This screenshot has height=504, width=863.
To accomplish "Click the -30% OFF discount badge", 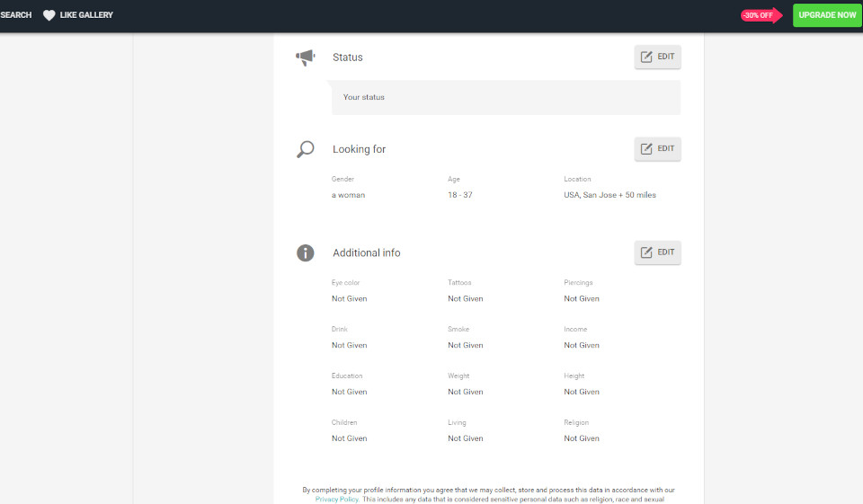I will [759, 15].
